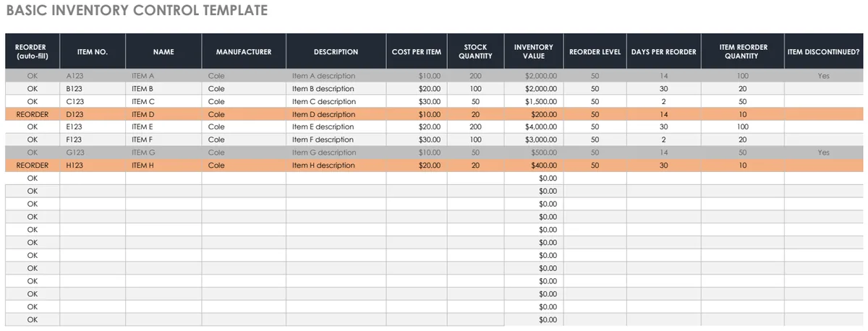Viewport: 868px width, 331px height.
Task: Select the BASIC INVENTORY CONTROL TEMPLATE title
Action: tap(137, 11)
